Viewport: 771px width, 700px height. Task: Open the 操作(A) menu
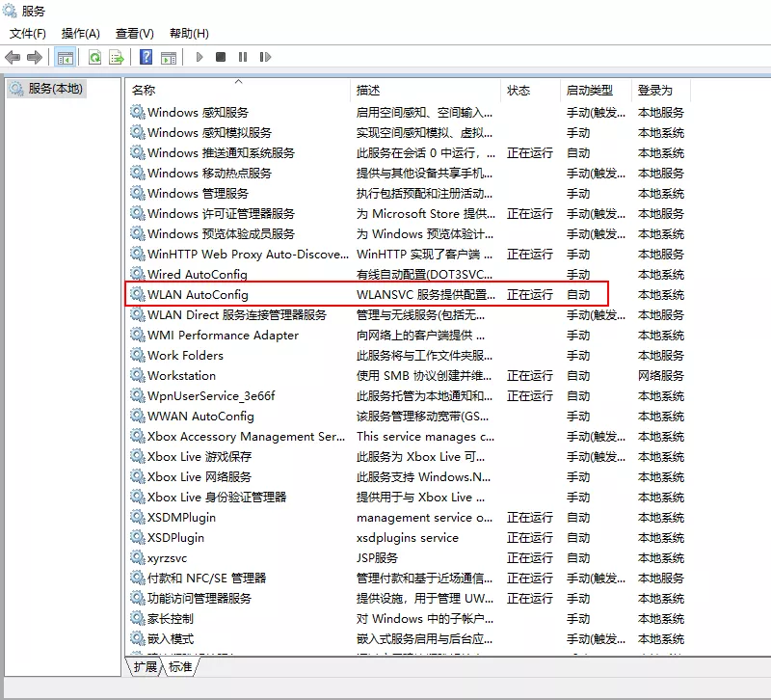pyautogui.click(x=81, y=34)
